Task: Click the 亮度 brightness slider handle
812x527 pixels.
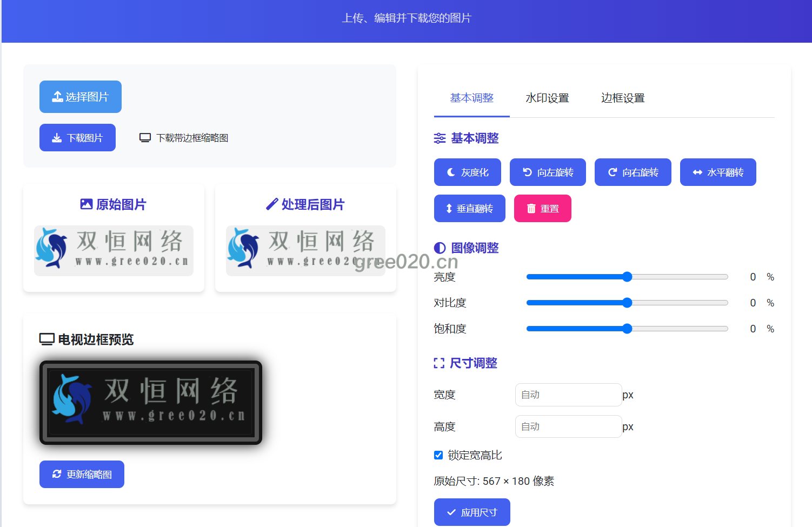Action: [x=627, y=277]
